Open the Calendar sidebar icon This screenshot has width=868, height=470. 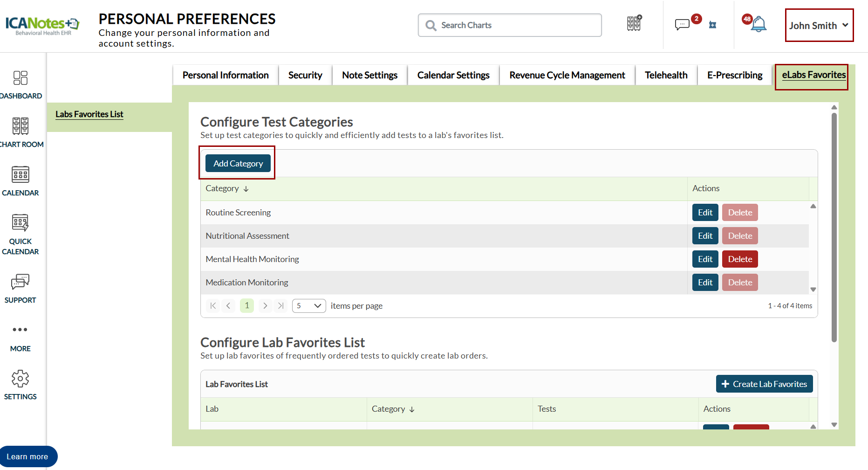tap(21, 175)
